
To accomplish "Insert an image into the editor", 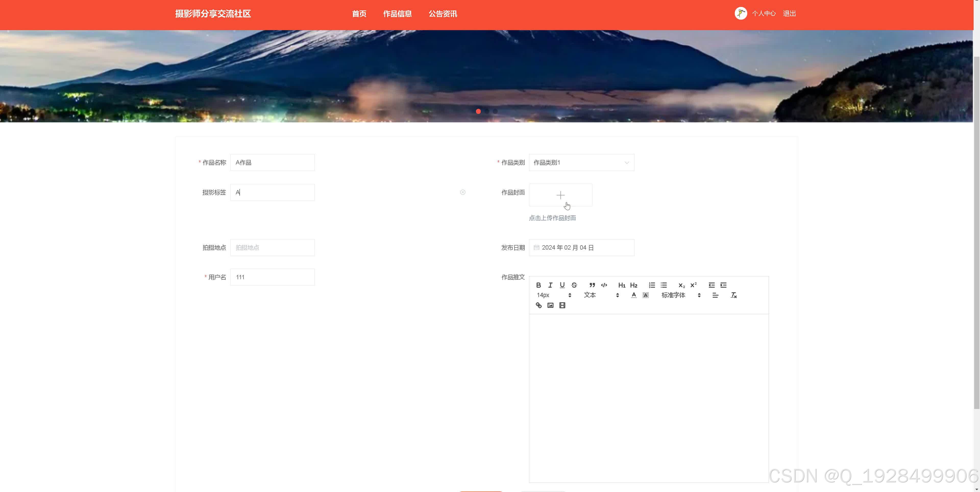I will (550, 306).
